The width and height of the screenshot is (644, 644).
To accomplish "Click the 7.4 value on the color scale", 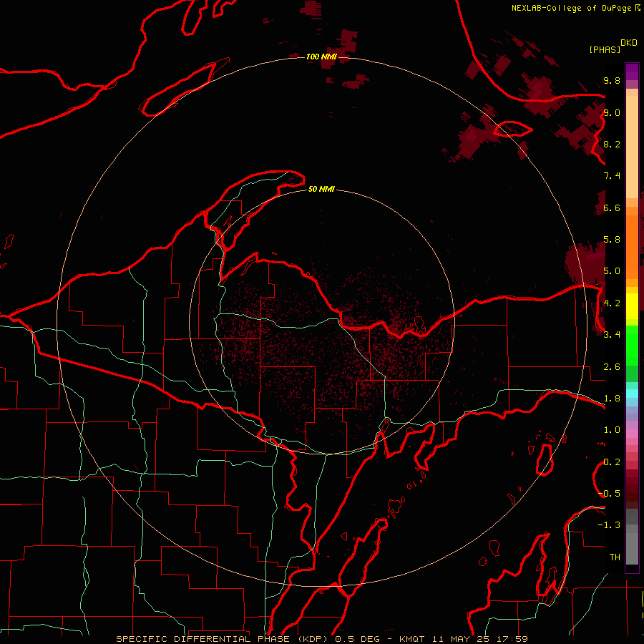I will 612,176.
